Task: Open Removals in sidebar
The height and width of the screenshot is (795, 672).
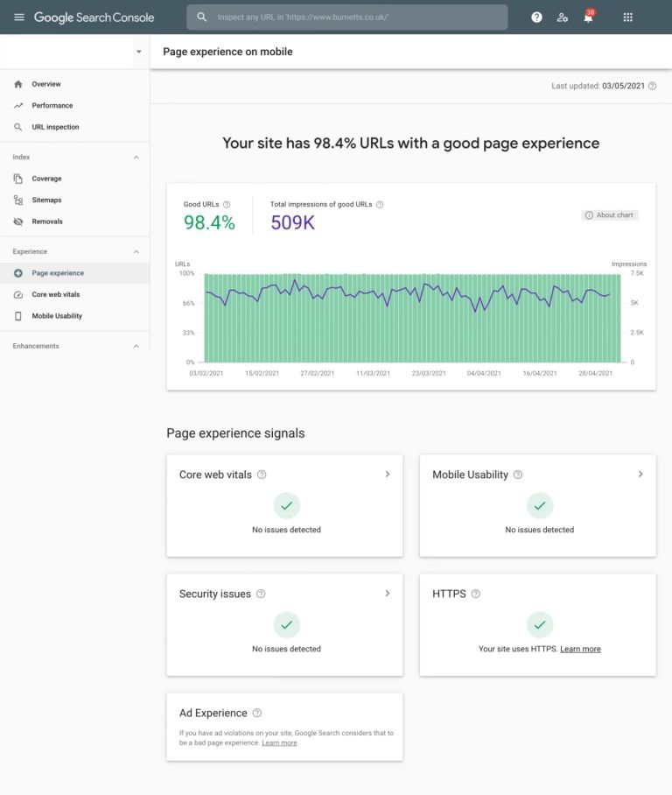Action: click(x=75, y=222)
